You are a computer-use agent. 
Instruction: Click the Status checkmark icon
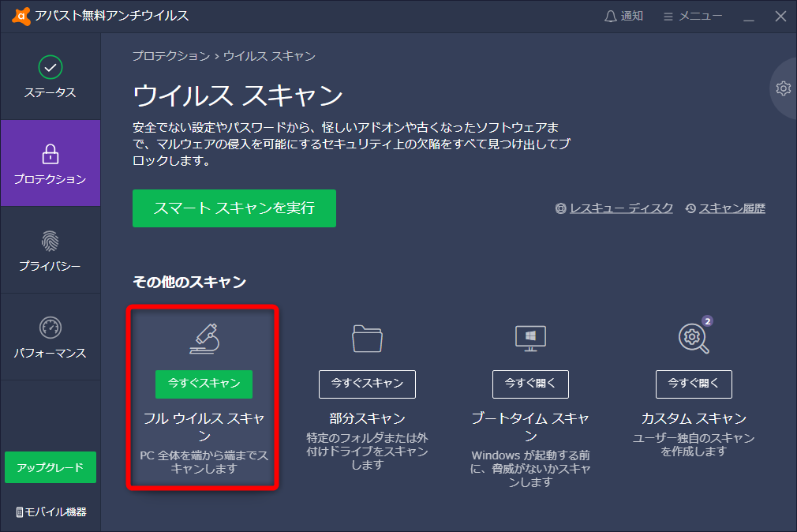point(51,69)
